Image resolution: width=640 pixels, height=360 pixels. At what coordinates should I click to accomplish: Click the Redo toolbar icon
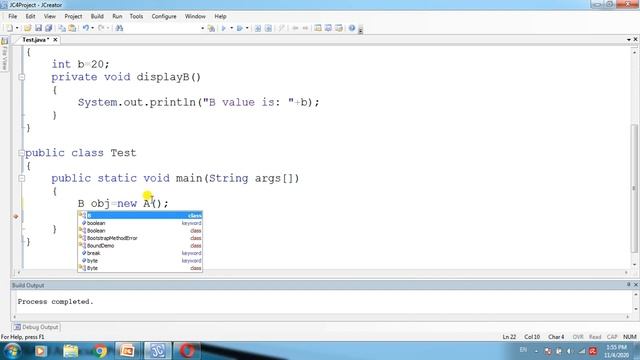point(101,28)
